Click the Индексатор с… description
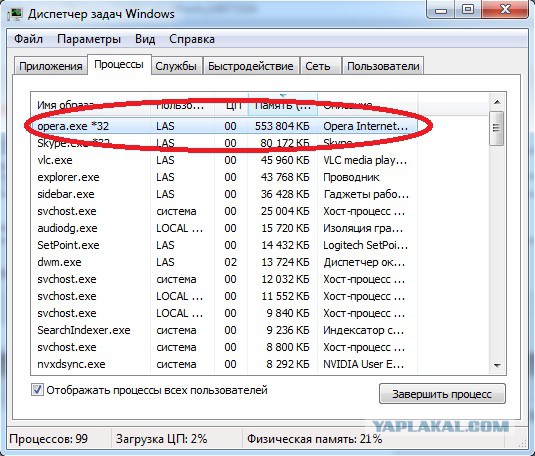Screen dimensions: 535x456 (363, 330)
